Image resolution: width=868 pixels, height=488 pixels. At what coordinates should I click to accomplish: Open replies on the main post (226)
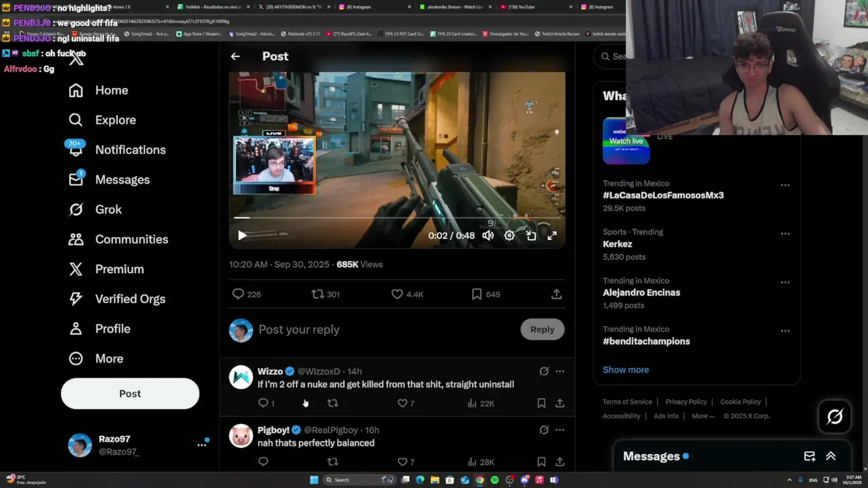point(246,294)
